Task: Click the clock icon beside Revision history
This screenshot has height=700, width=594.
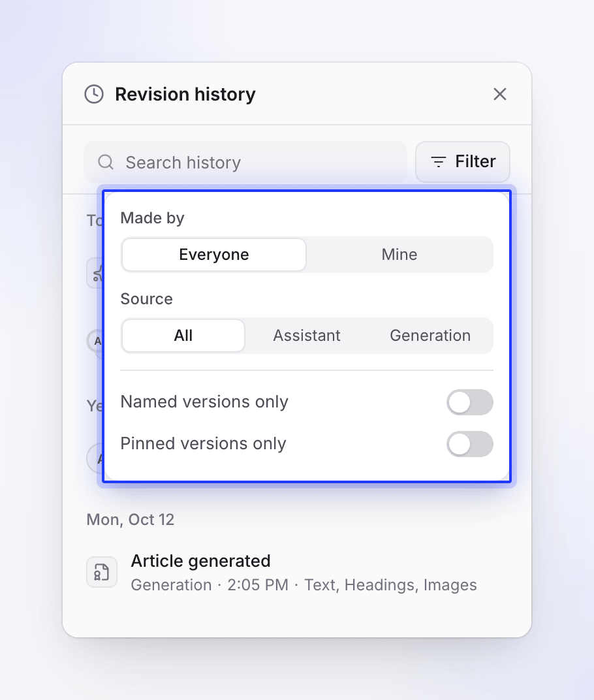Action: tap(94, 94)
